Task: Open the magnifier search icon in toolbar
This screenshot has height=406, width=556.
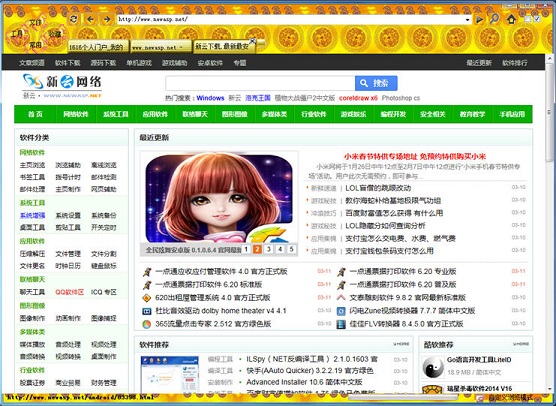Action: tap(494, 18)
